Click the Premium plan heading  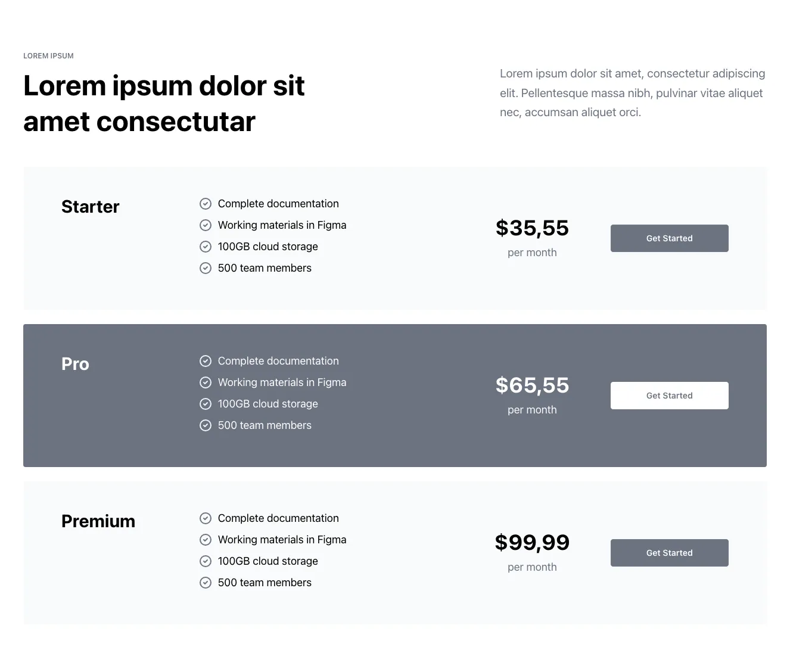coord(98,521)
